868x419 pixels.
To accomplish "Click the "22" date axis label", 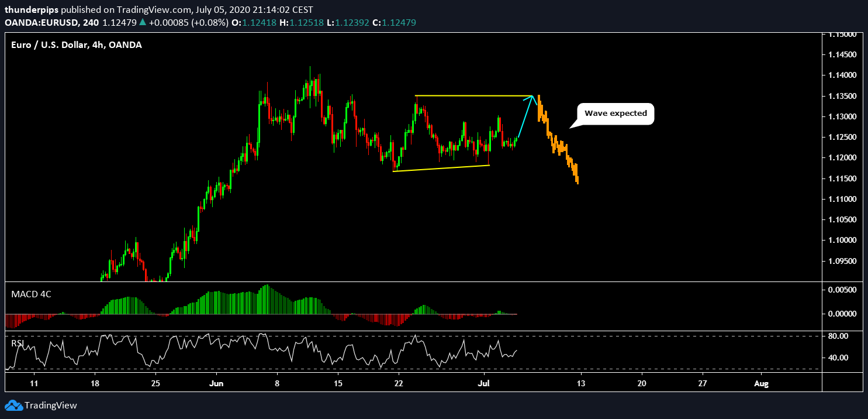I will coord(399,384).
